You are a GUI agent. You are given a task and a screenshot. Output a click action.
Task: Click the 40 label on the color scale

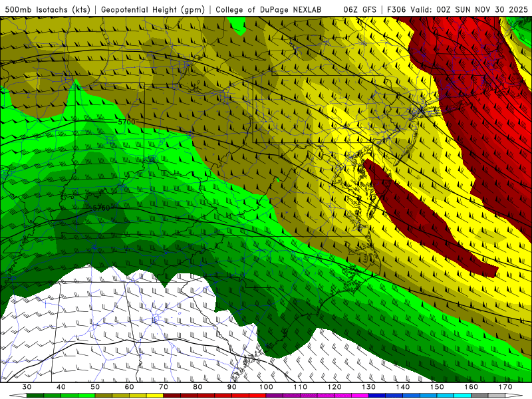click(x=61, y=387)
